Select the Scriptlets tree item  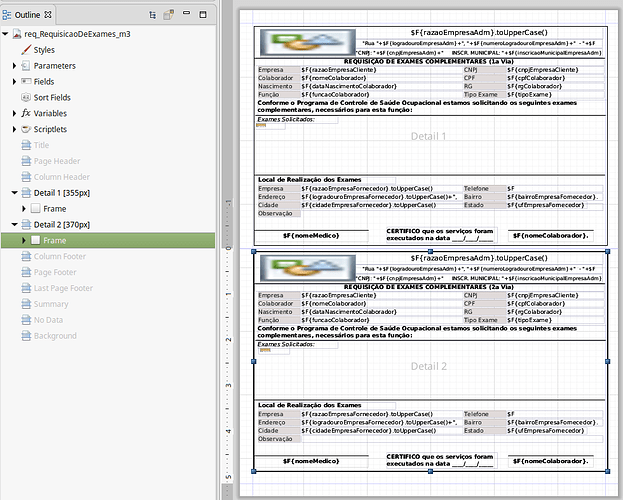[x=50, y=130]
